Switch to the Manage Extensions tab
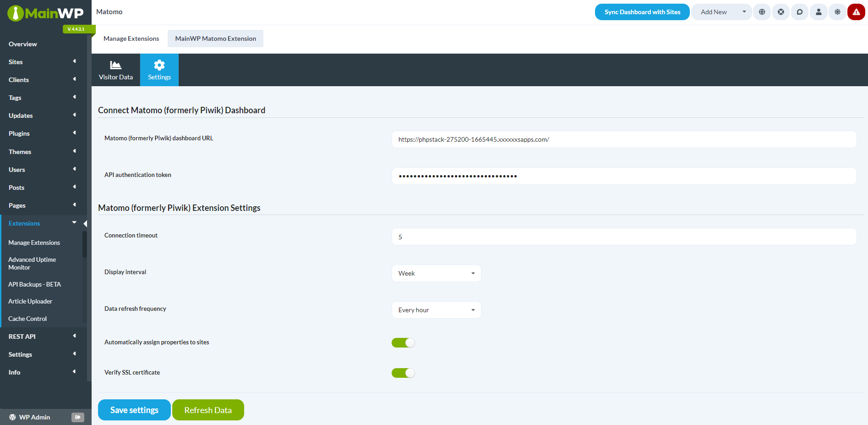 [x=131, y=39]
